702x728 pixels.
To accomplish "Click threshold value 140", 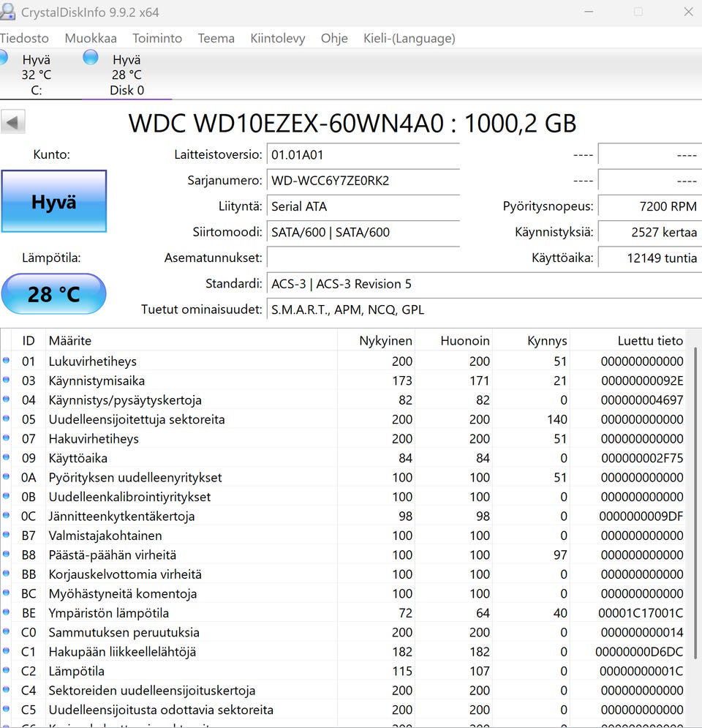I will 556,419.
